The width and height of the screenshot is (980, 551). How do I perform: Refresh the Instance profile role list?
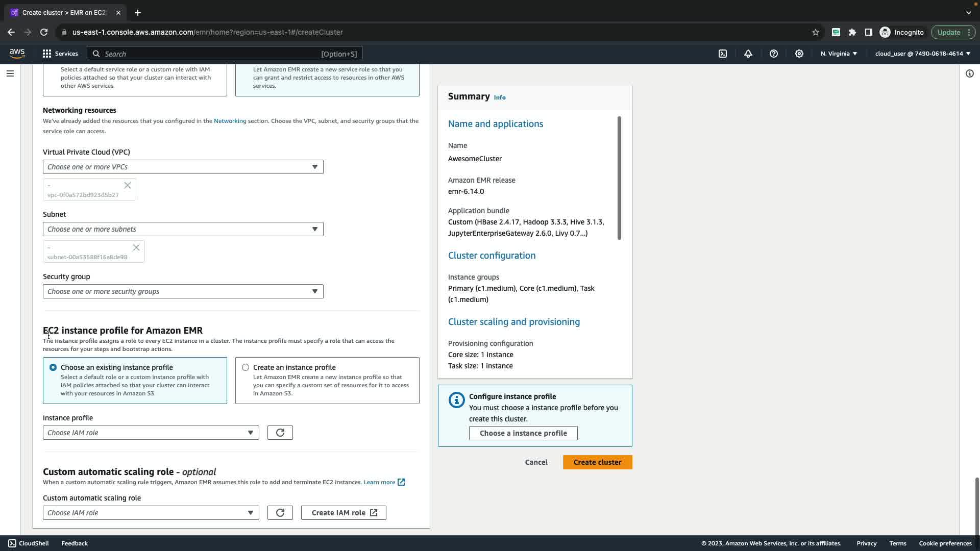(x=280, y=433)
